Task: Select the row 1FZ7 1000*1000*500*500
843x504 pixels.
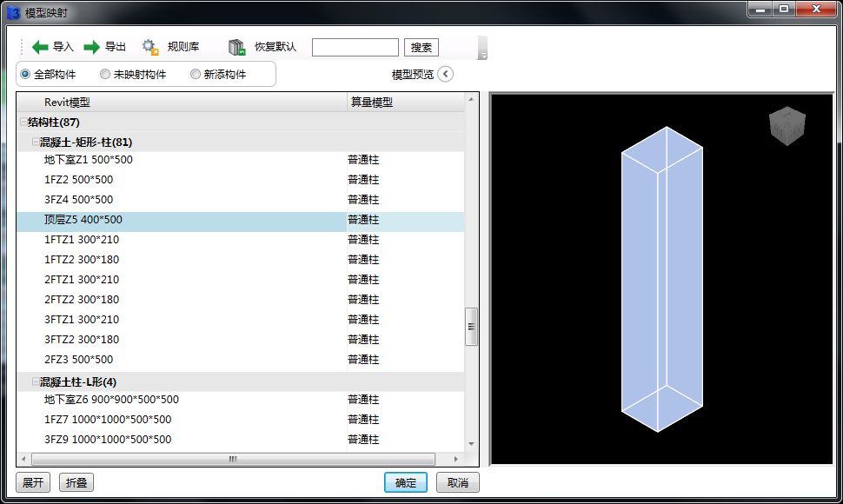Action: (x=241, y=419)
